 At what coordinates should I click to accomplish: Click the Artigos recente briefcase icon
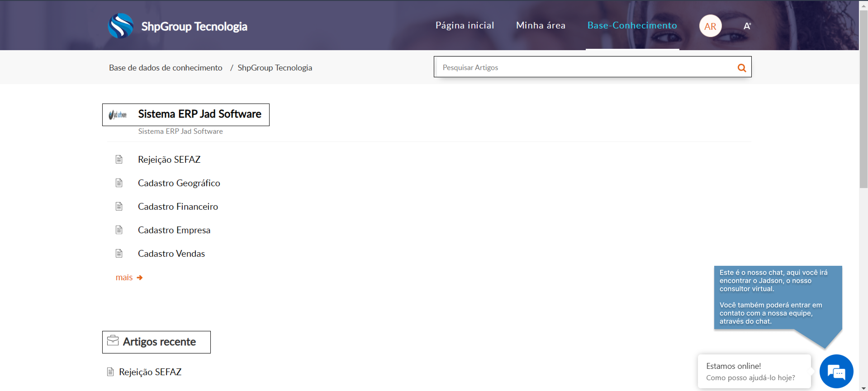point(113,340)
